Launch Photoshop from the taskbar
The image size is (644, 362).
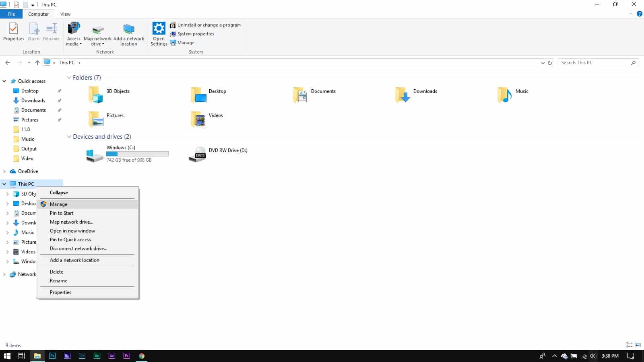pos(52,356)
